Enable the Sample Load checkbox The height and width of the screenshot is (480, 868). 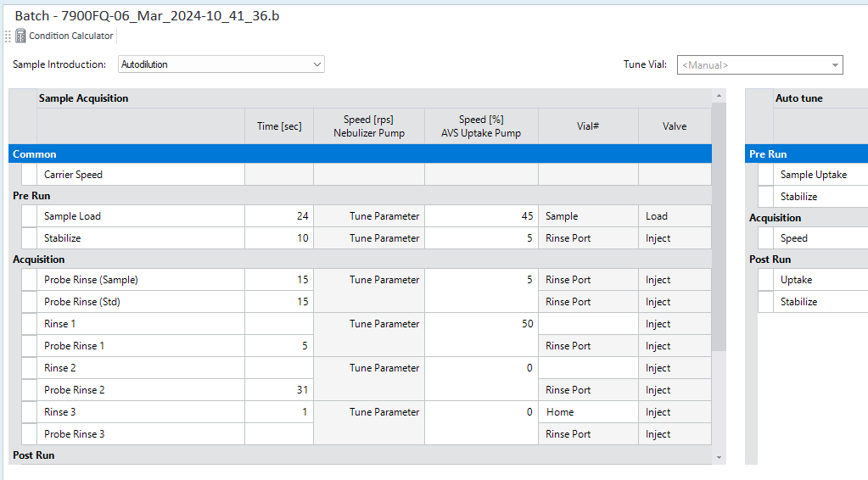pyautogui.click(x=30, y=216)
